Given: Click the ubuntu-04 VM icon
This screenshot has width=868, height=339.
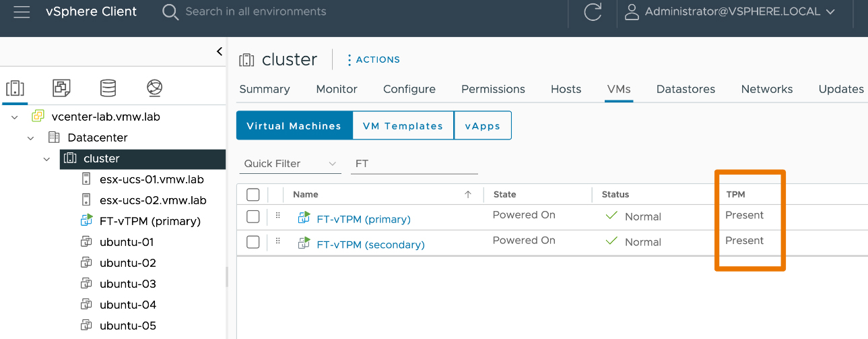Looking at the screenshot, I should coord(86,305).
